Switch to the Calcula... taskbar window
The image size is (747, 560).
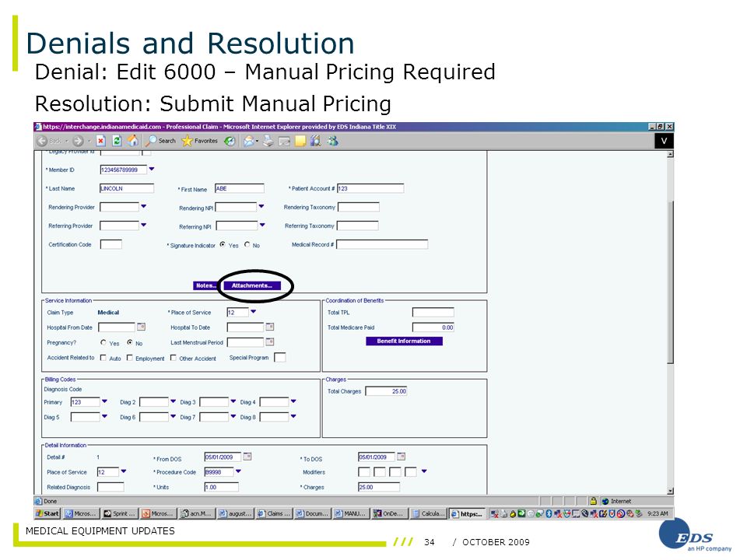[x=428, y=513]
